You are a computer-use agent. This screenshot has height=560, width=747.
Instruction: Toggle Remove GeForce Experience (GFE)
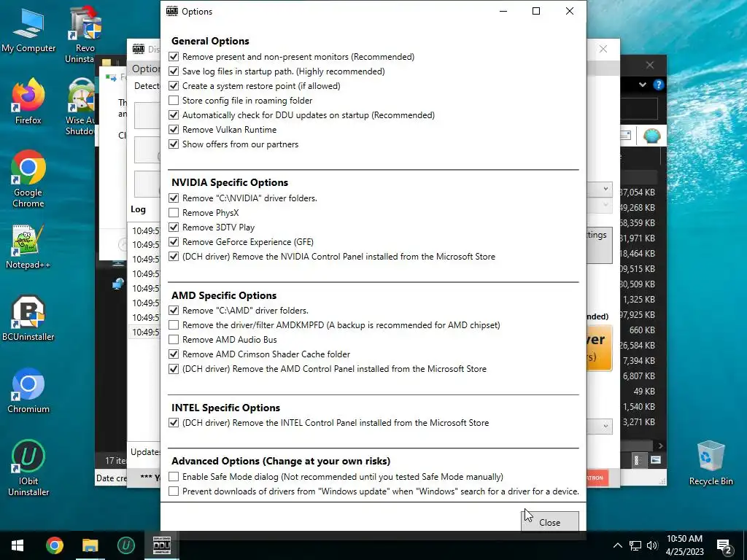pyautogui.click(x=174, y=242)
